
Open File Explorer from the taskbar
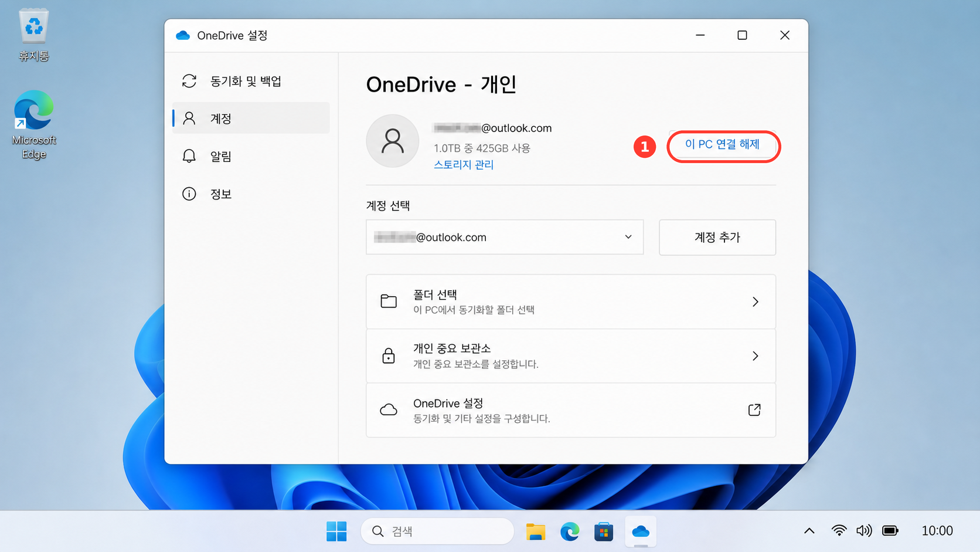coord(535,531)
